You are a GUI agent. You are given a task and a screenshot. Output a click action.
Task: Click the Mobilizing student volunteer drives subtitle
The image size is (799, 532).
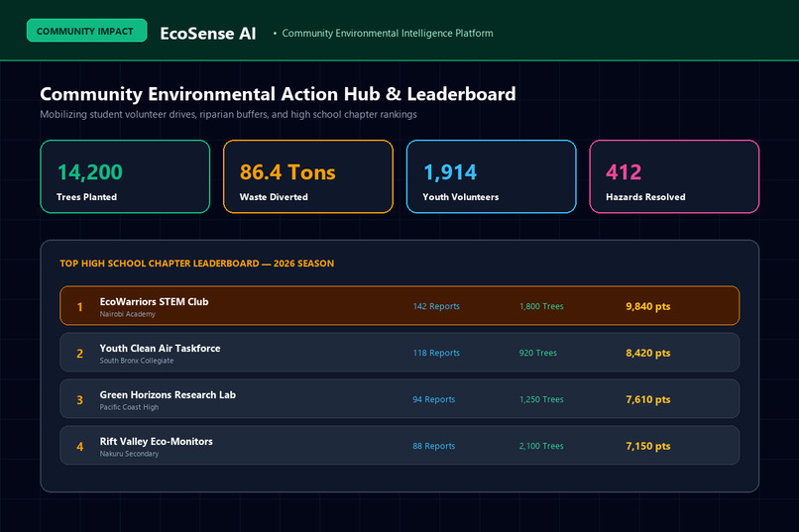(228, 115)
